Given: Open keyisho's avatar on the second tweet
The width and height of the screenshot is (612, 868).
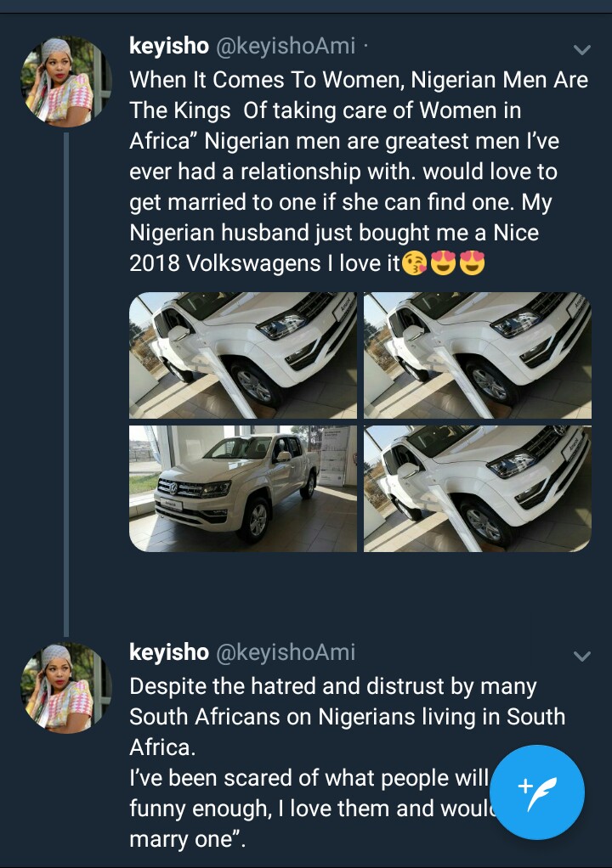Looking at the screenshot, I should click(x=65, y=688).
